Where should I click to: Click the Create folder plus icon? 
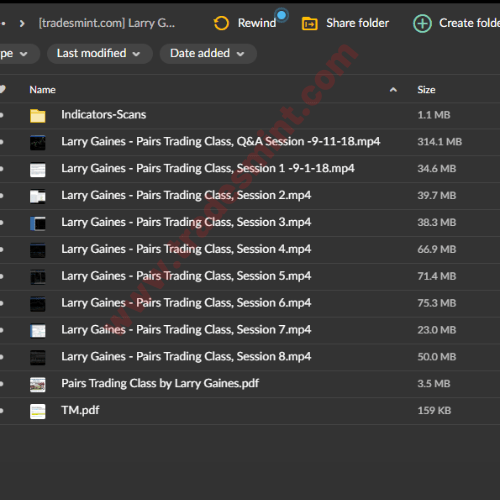tap(422, 24)
